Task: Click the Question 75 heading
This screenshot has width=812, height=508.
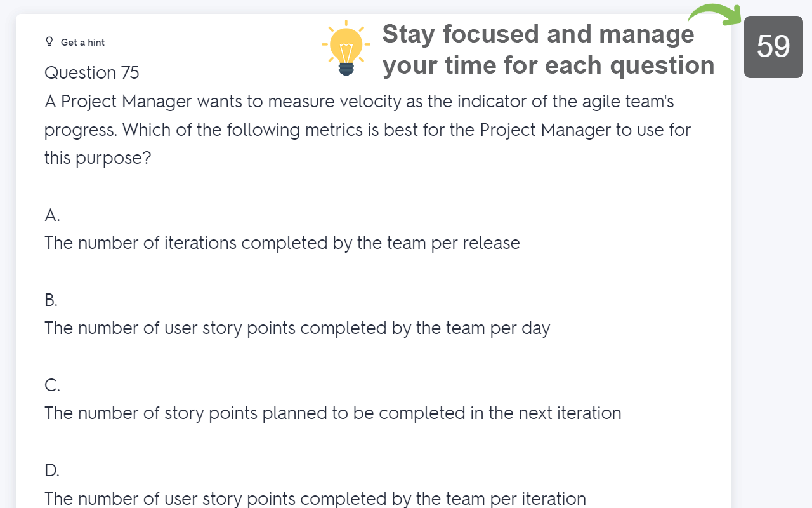Action: [x=92, y=73]
